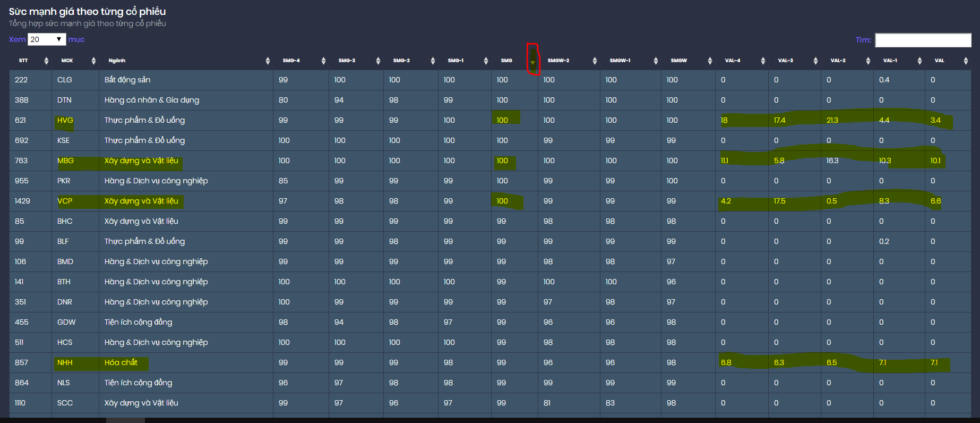Click the Tìm search input field
Image resolution: width=980 pixels, height=423 pixels.
coord(923,40)
